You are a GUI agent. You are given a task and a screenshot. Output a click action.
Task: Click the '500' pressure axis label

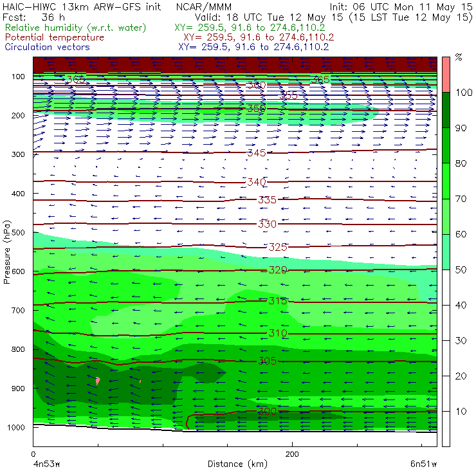coord(18,232)
